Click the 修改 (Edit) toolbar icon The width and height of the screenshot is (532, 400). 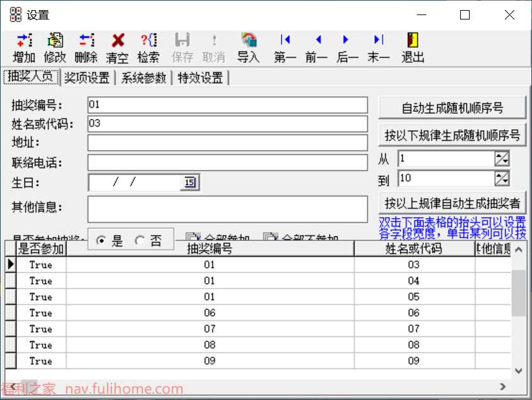click(55, 42)
